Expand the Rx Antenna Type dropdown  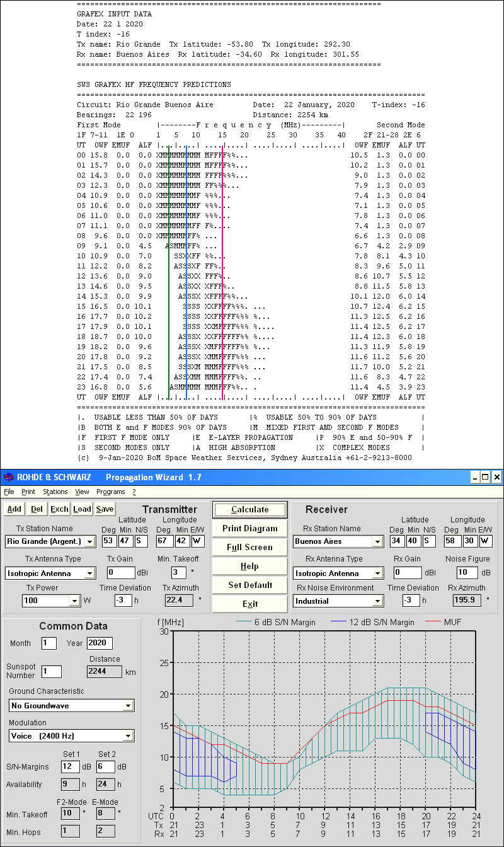point(377,573)
